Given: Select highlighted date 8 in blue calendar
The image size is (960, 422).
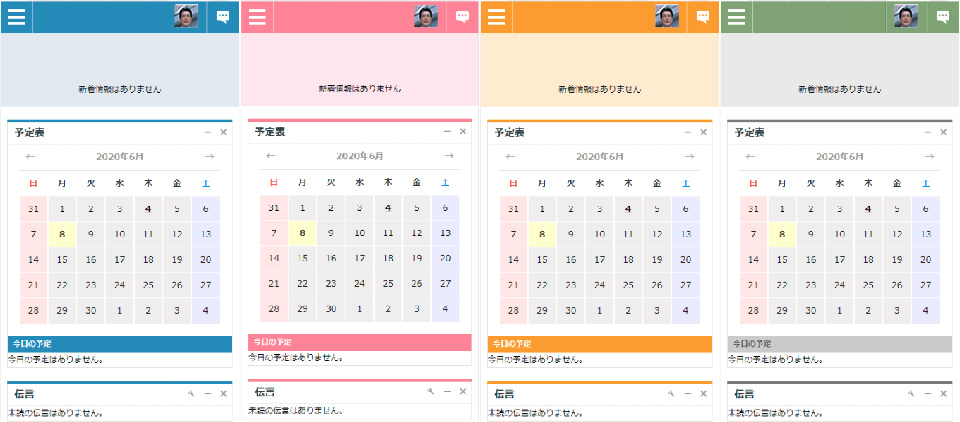Looking at the screenshot, I should [62, 234].
